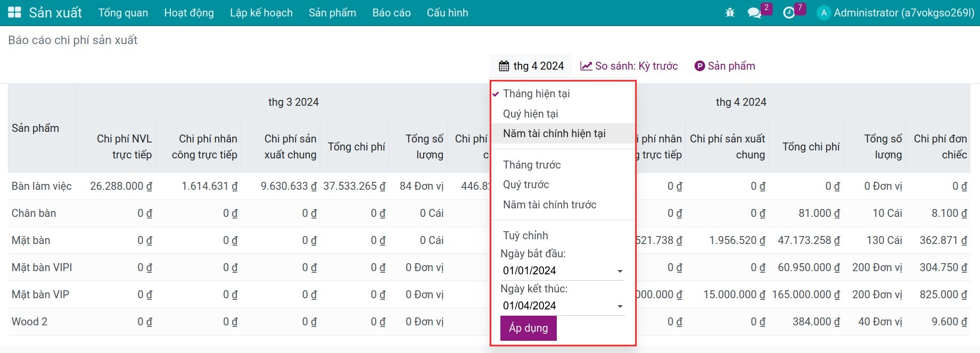
Task: Select Tháng hiện tại option
Action: point(563,94)
